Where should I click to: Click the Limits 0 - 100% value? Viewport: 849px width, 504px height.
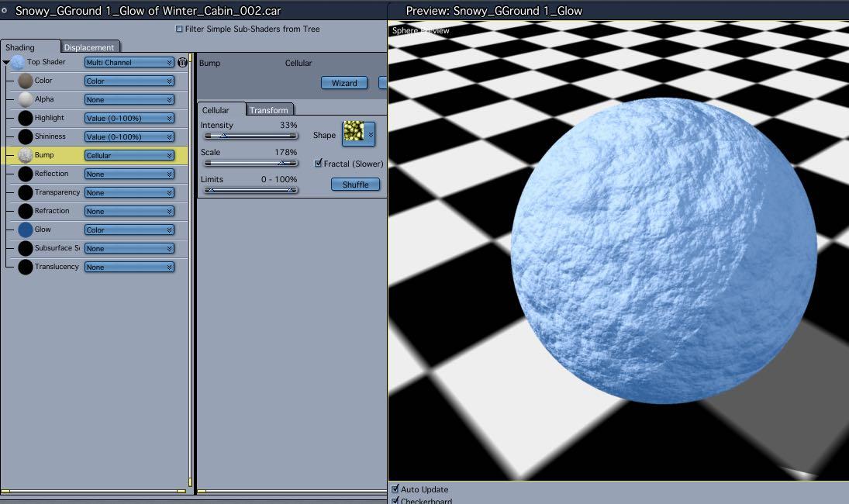(x=279, y=179)
